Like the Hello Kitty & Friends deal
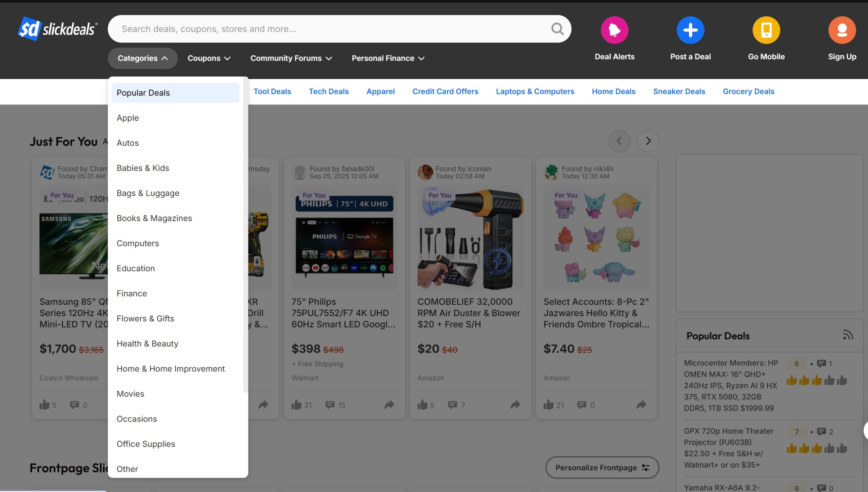Screen dimensions: 868x492 coord(549,405)
